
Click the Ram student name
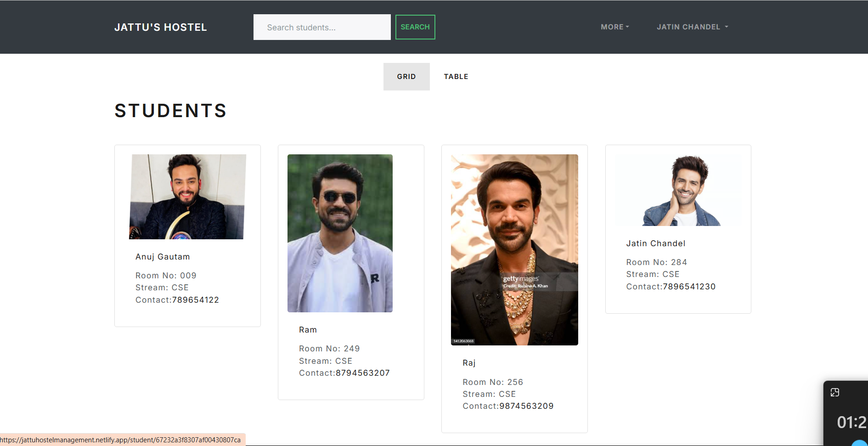tap(308, 330)
